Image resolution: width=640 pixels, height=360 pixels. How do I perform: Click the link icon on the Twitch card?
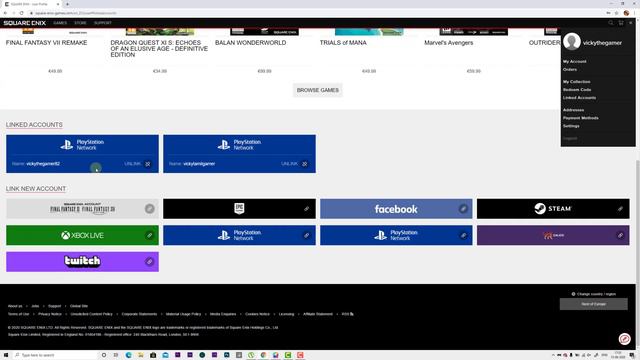pos(149,261)
